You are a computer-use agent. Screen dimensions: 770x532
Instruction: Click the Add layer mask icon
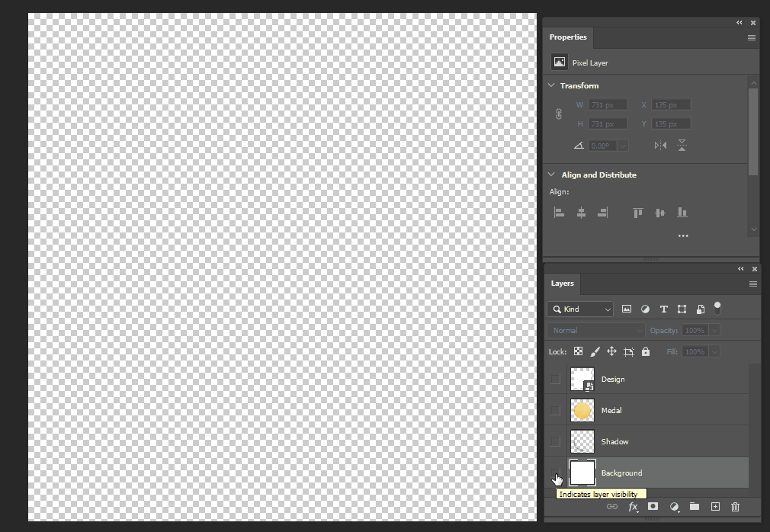click(x=653, y=506)
